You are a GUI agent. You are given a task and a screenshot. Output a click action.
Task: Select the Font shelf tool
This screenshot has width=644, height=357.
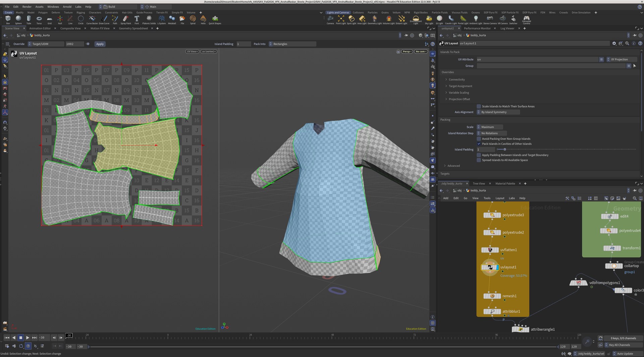pyautogui.click(x=137, y=20)
